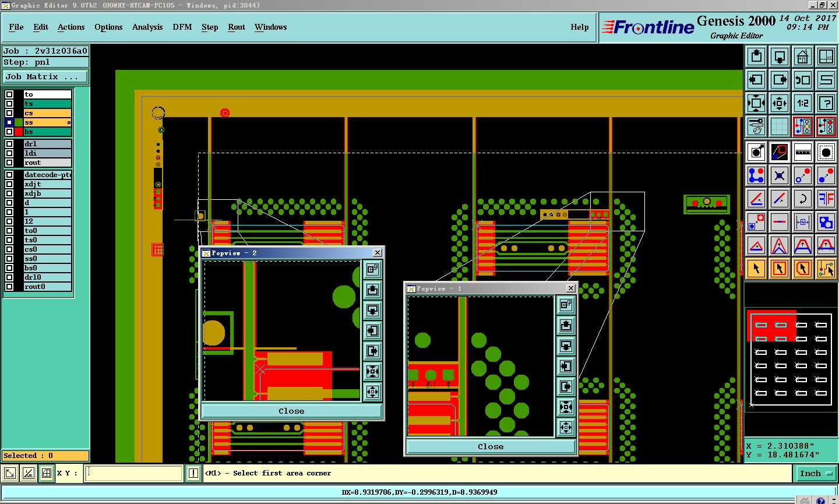Toggle the checkbox for layer to
Image resolution: width=839 pixels, height=504 pixels.
pyautogui.click(x=9, y=94)
